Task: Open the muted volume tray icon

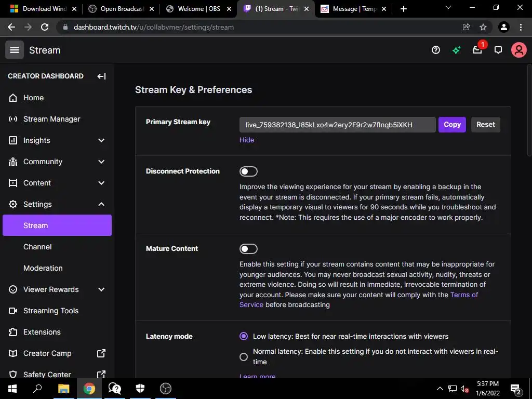Action: click(x=464, y=389)
